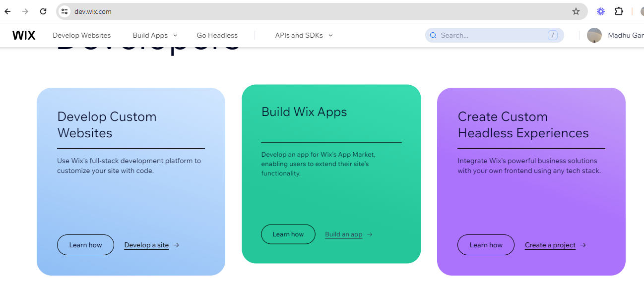Open the APIs and SDKs menu

pyautogui.click(x=299, y=35)
